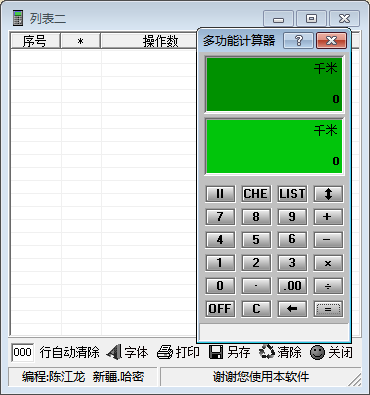This screenshot has height=395, width=370.
Task: Tap digit 6 on the calculator
Action: 292,240
